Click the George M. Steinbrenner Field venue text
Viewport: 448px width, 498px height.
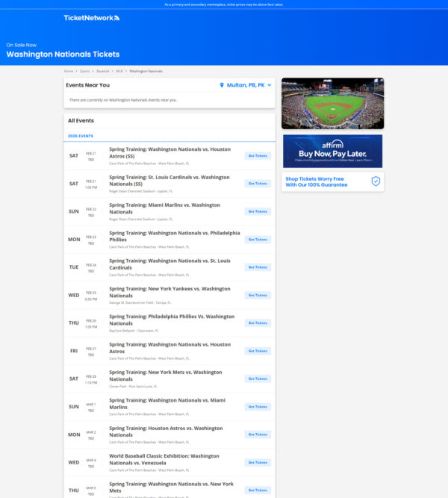[x=140, y=302]
